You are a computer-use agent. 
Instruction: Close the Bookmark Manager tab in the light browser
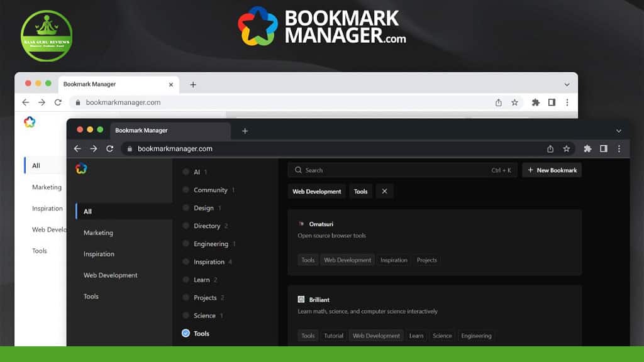(x=171, y=85)
